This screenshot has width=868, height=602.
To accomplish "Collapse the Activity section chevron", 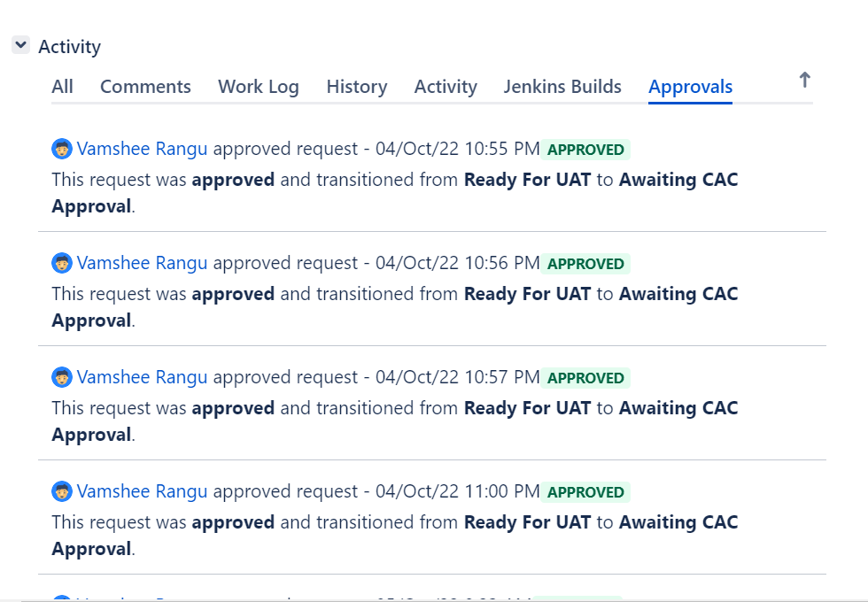I will click(x=21, y=45).
